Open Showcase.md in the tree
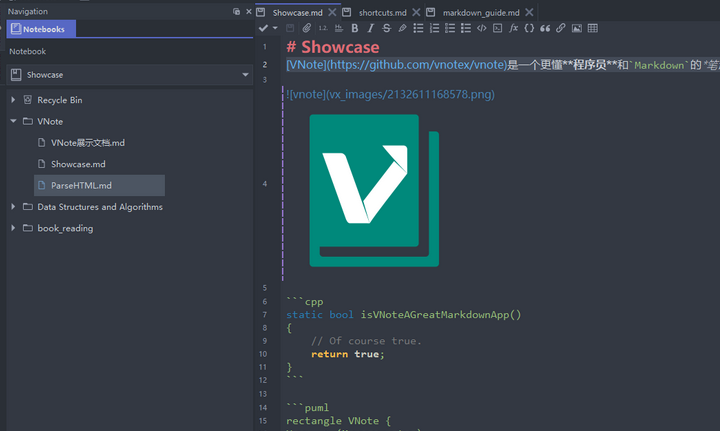The height and width of the screenshot is (431, 720). click(x=78, y=164)
